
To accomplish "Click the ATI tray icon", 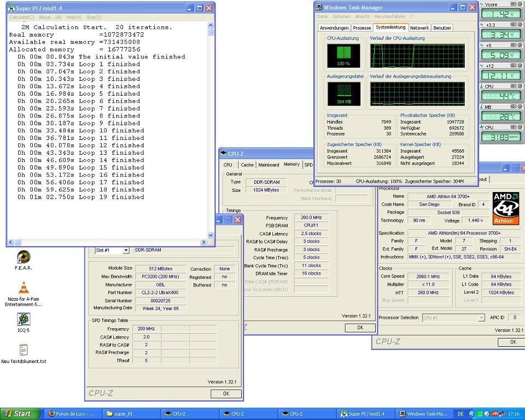I will tap(494, 414).
